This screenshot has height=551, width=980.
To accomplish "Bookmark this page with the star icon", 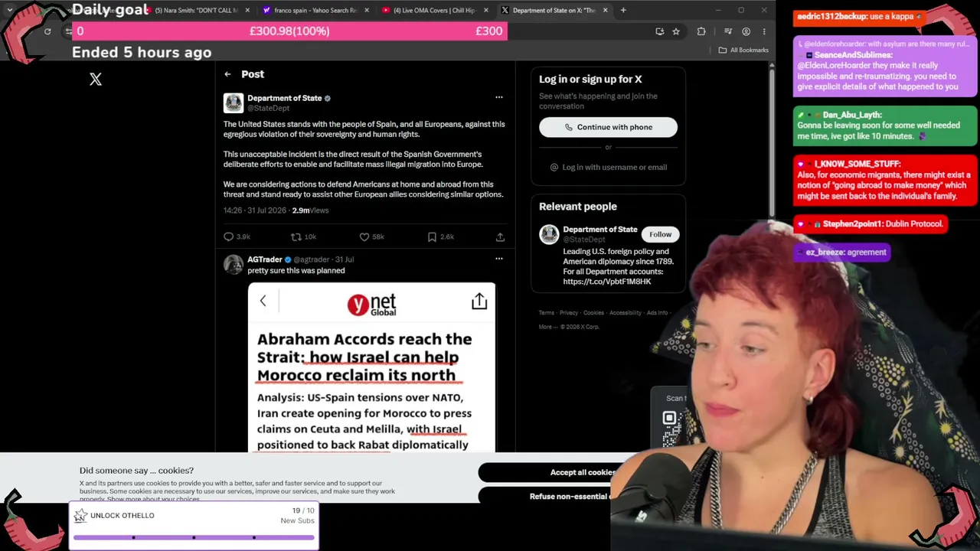I will (676, 31).
